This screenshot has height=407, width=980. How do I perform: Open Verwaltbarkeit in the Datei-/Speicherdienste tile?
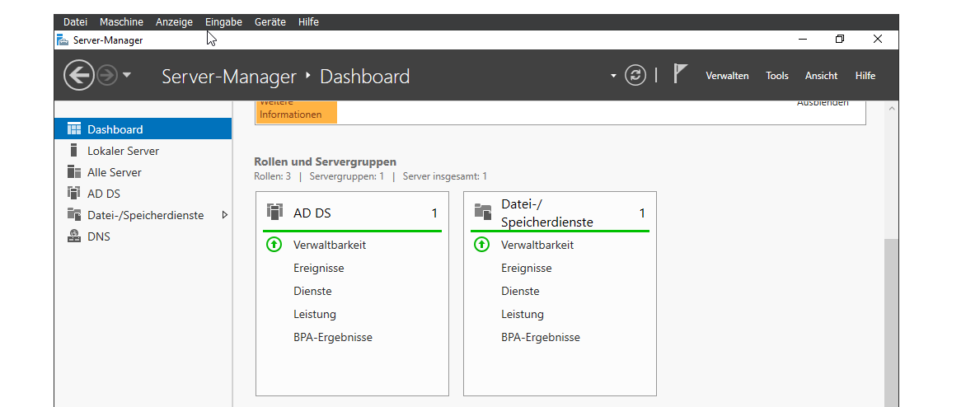tap(537, 245)
